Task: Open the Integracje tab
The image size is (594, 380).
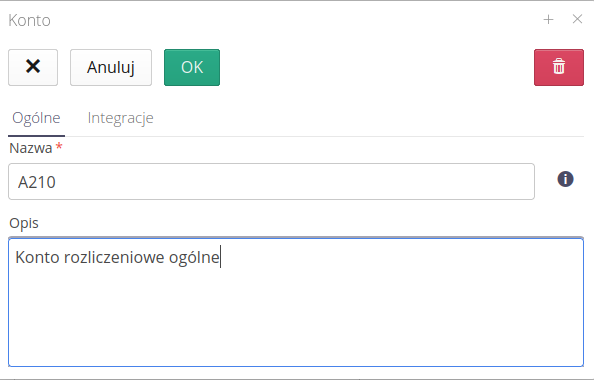Action: click(120, 118)
